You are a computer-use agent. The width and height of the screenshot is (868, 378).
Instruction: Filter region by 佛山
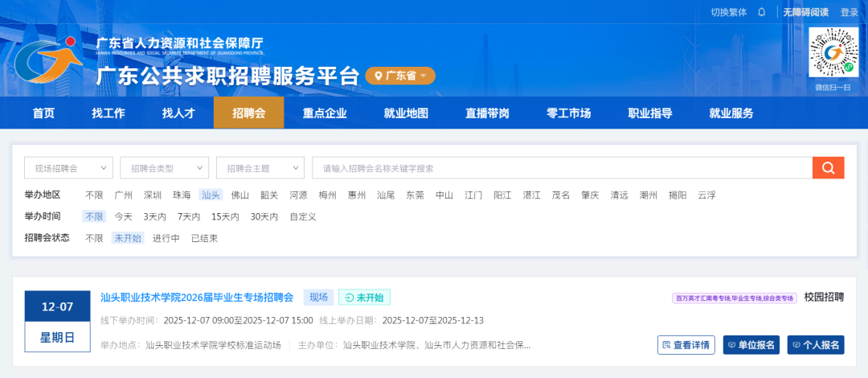point(240,195)
